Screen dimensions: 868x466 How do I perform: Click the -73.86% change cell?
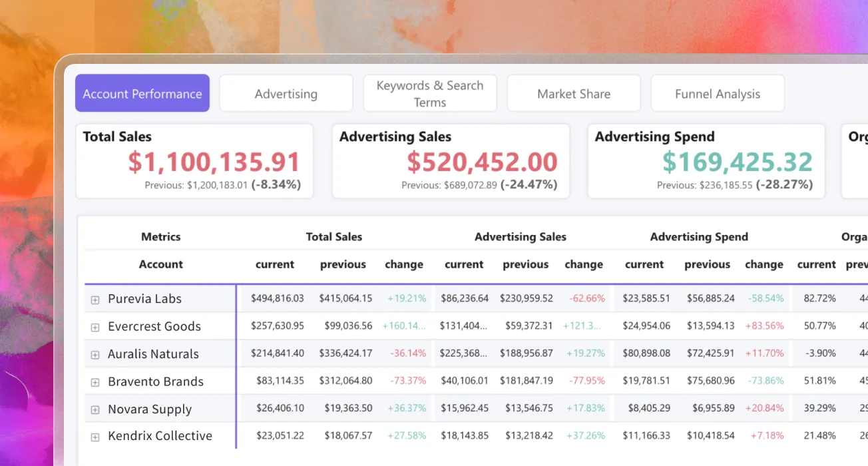tap(765, 381)
